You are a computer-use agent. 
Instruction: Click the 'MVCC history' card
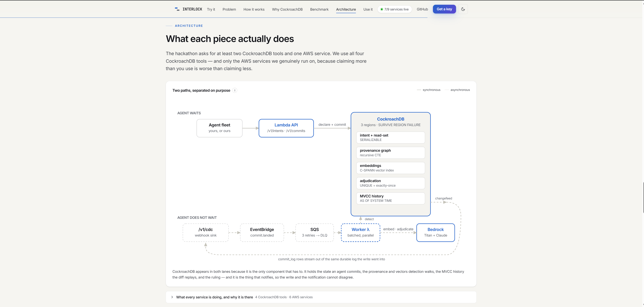tap(390, 198)
